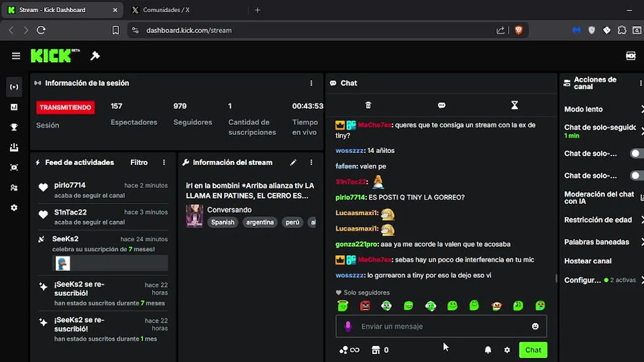
Task: Click the username fafaen in the chat
Action: (x=346, y=166)
